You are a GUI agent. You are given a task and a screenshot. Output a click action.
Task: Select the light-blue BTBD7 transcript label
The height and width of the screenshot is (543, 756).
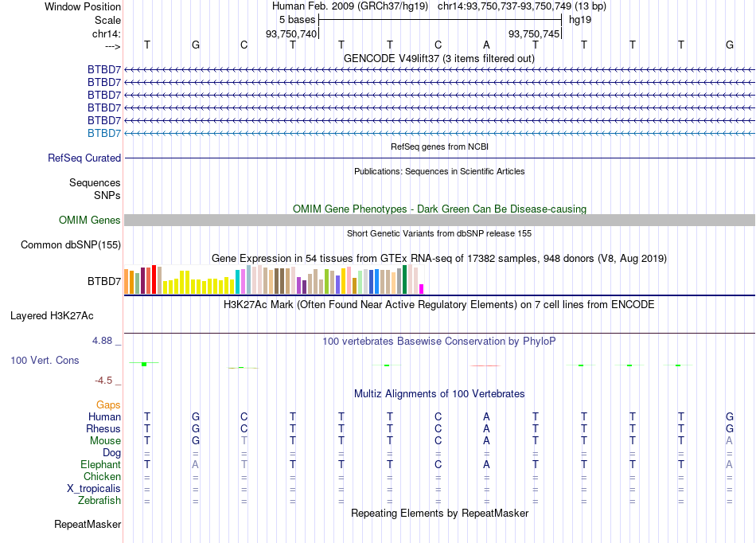point(104,133)
